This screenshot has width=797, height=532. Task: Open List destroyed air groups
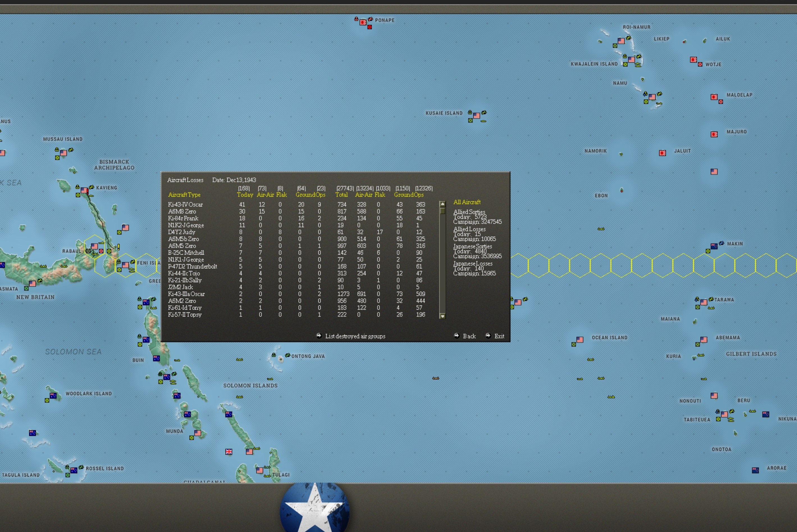pyautogui.click(x=355, y=336)
